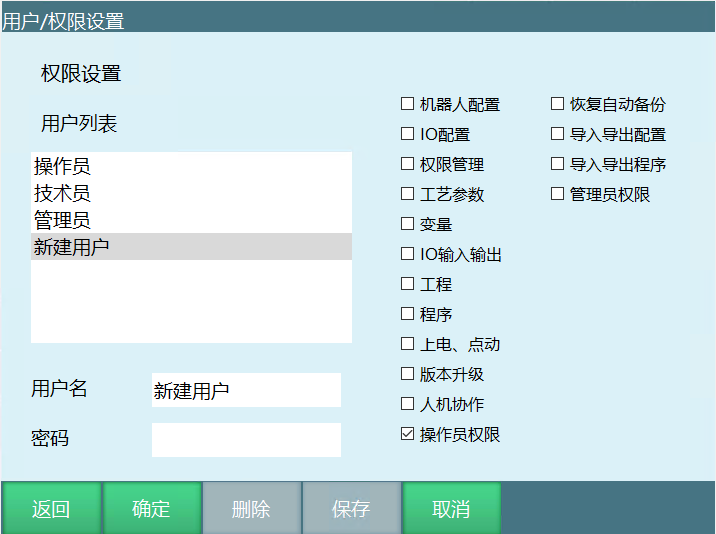Tick the 工程 checkbox
Image resolution: width=716 pixels, height=534 pixels.
[407, 284]
